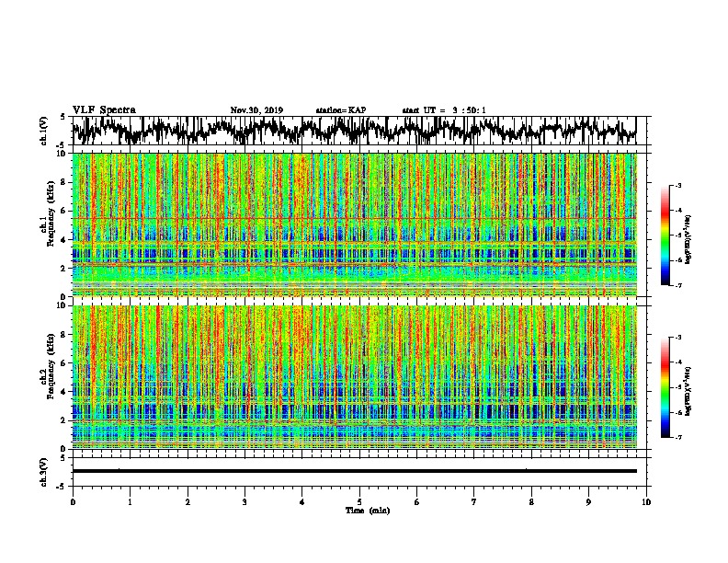Screen dimensions: 728x563
Task: Click the date 'Nov.30, 2019'
Action: (256, 110)
